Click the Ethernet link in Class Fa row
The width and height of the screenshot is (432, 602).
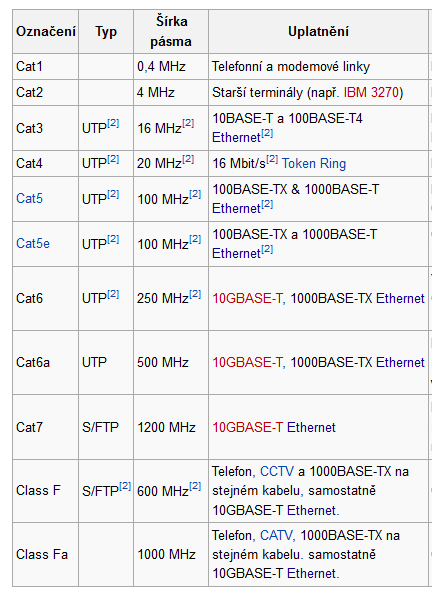(311, 574)
